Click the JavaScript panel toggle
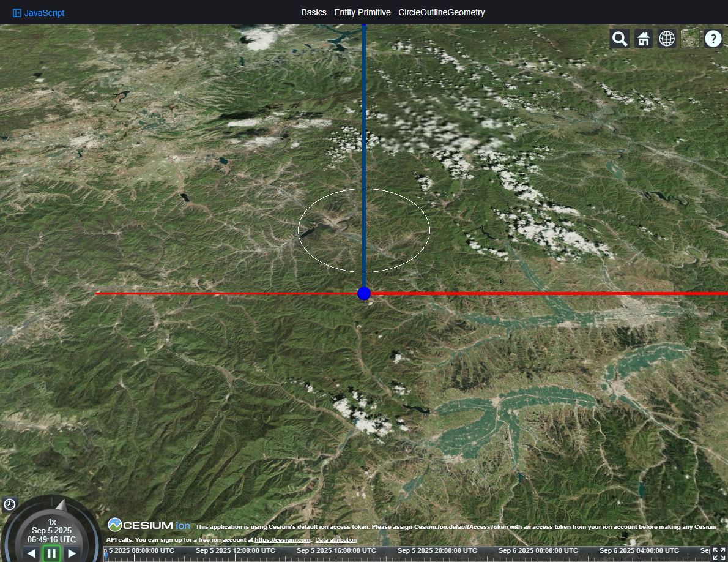 coord(39,13)
